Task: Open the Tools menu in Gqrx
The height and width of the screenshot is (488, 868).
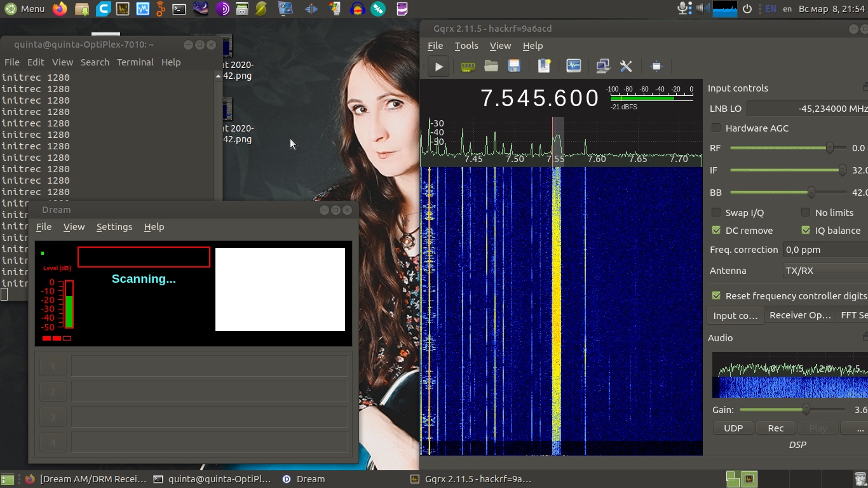Action: [x=466, y=46]
